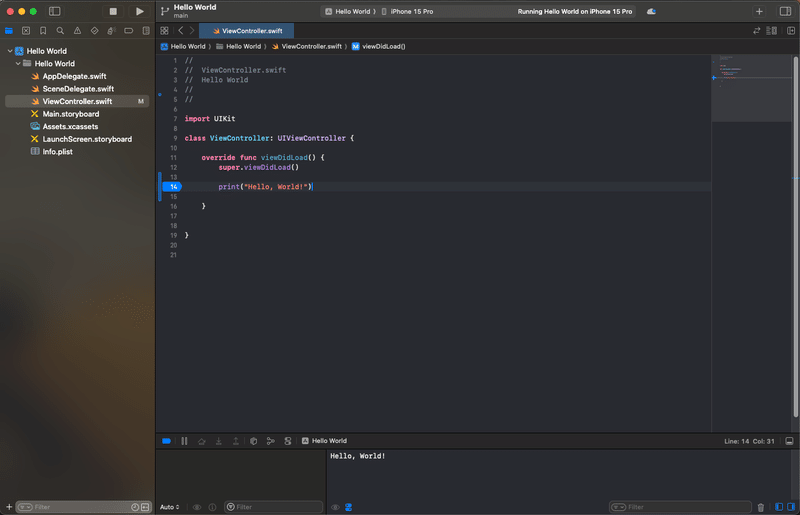Click the editor vertical scrollbar
This screenshot has width=800, height=515.
click(795, 235)
